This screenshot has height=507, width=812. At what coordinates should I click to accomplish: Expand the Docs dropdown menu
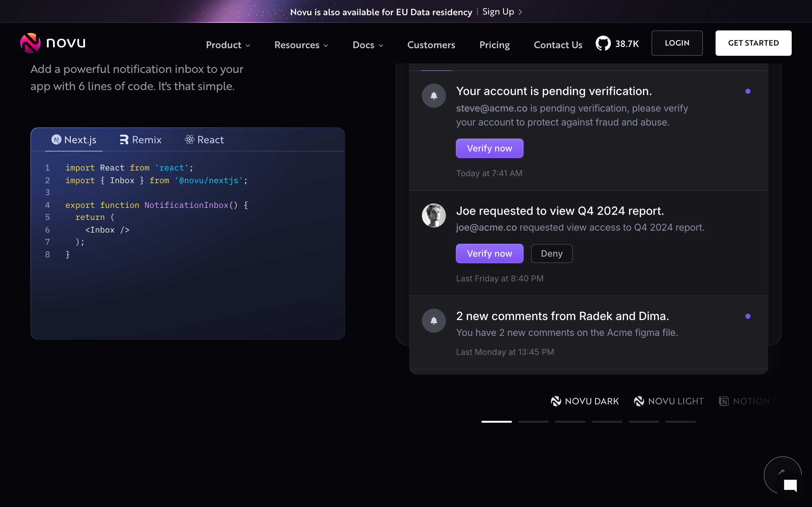click(x=368, y=45)
